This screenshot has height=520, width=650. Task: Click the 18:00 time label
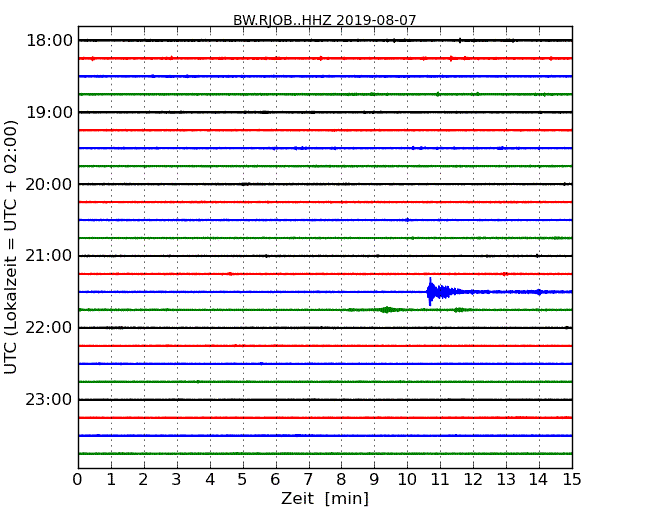(x=49, y=41)
